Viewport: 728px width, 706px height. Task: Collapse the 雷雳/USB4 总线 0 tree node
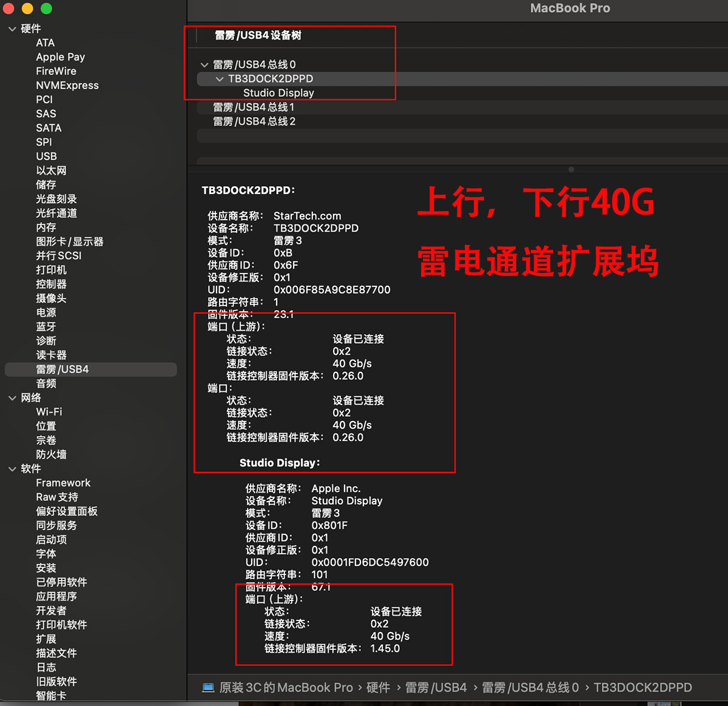[204, 65]
